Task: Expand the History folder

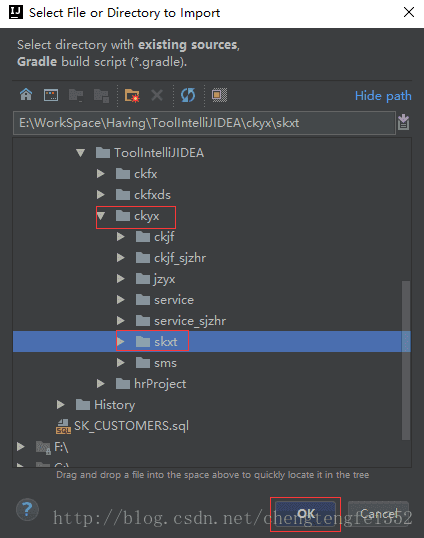Action: point(61,405)
